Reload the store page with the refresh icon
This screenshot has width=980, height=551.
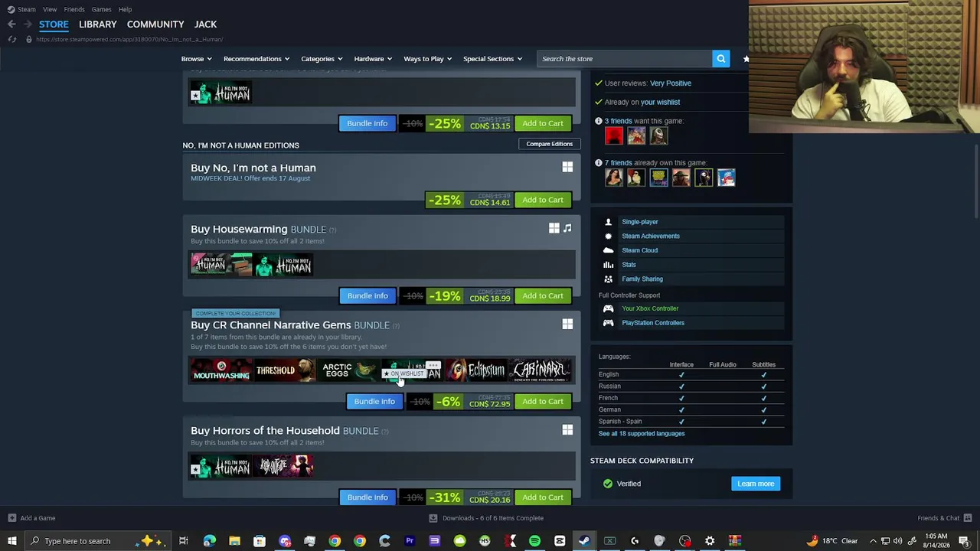11,39
